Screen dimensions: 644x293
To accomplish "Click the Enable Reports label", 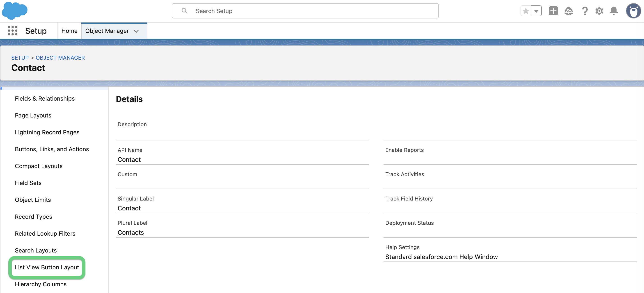I will (404, 150).
